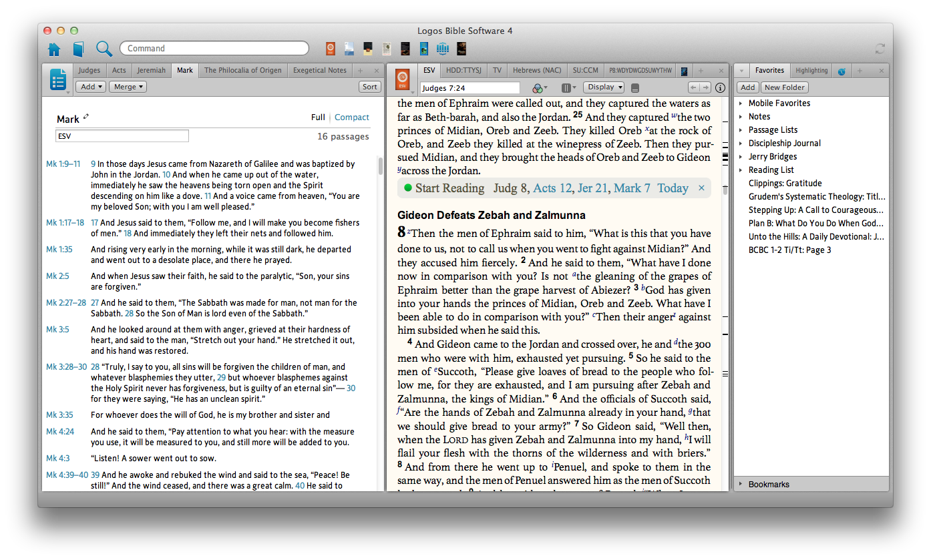The height and width of the screenshot is (560, 931).
Task: Click the Judges 7:24 reference box
Action: click(x=470, y=88)
